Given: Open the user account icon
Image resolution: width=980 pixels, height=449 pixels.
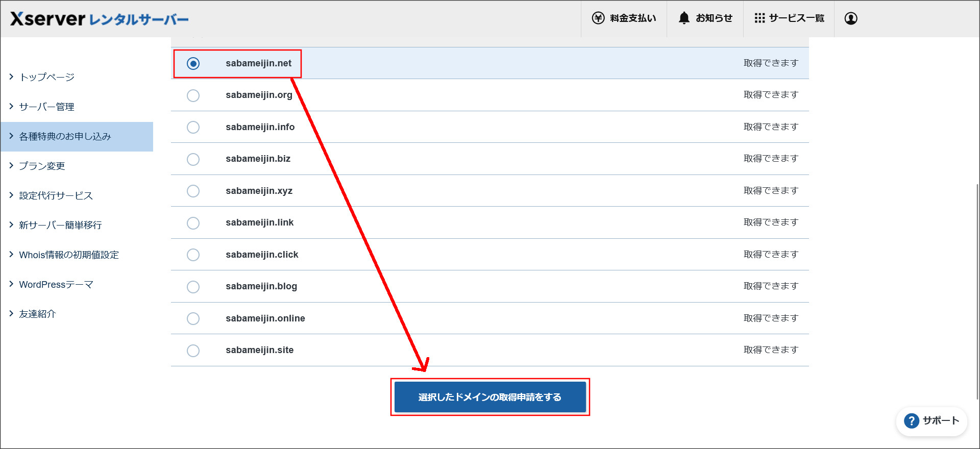Looking at the screenshot, I should tap(851, 18).
